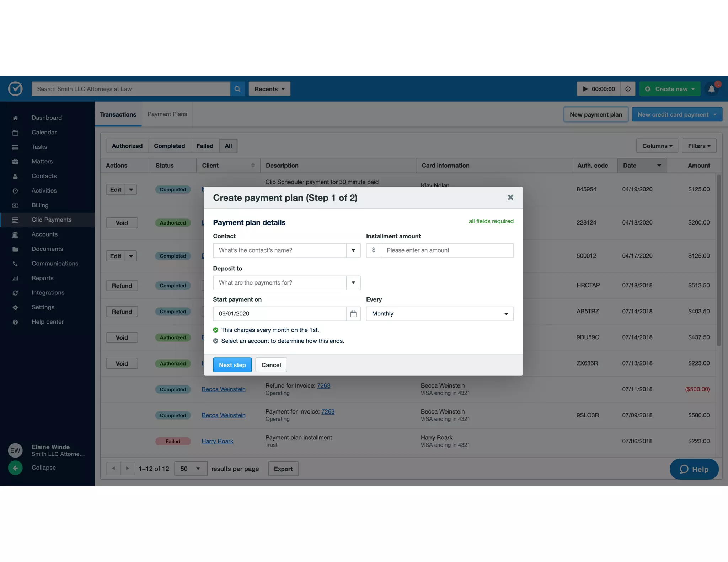Click the transactions table vertical scrollbar
The image size is (728, 562).
coord(718,259)
